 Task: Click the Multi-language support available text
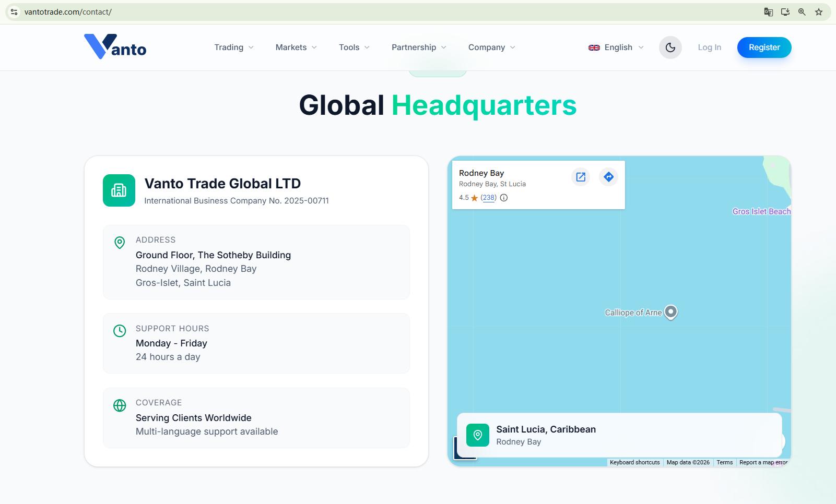coord(207,431)
